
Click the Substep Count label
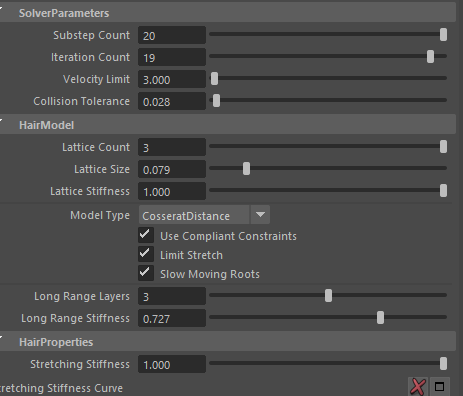(x=91, y=35)
